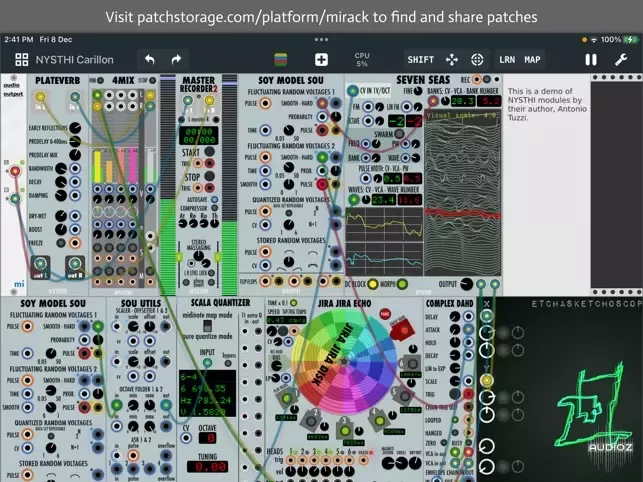Tap the Wi-Fi icon in status bar

pos(594,40)
